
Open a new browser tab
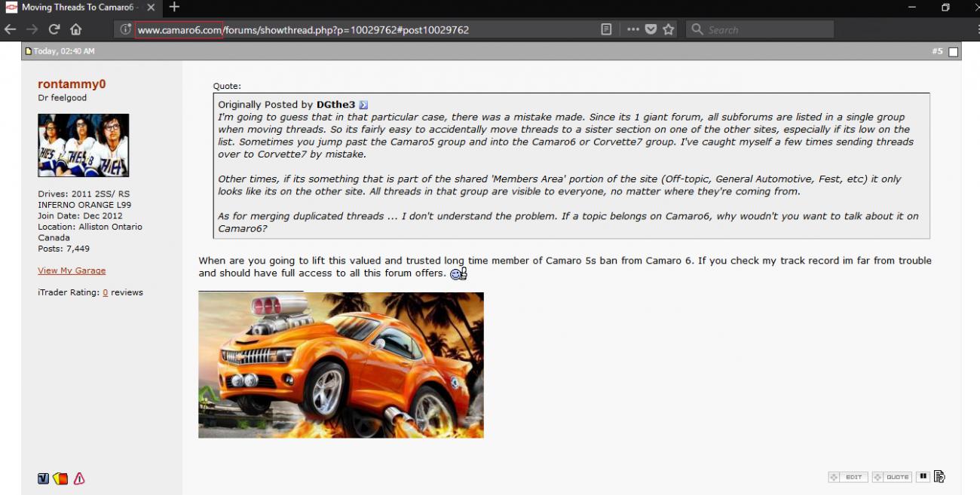coord(174,8)
